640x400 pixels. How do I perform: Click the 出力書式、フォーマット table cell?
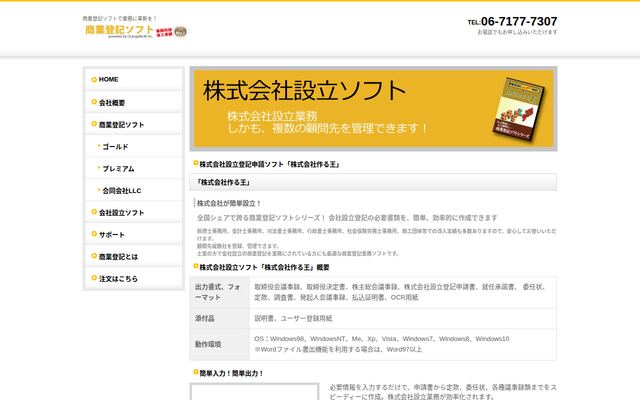coord(220,292)
